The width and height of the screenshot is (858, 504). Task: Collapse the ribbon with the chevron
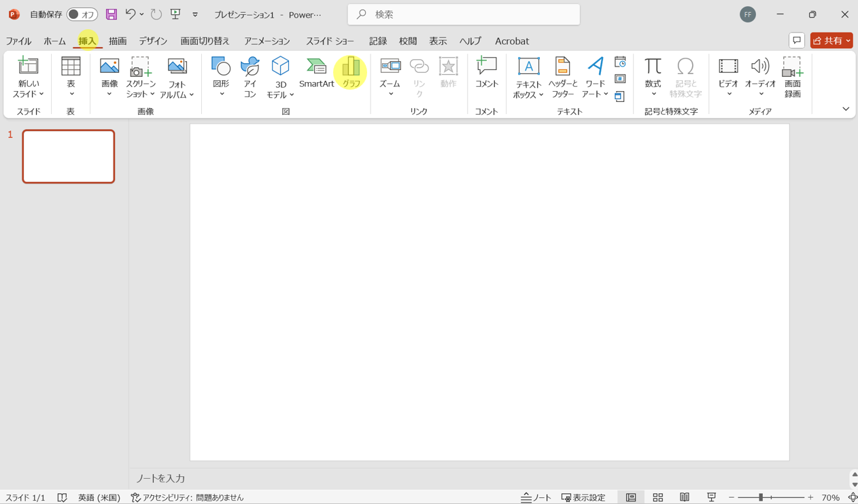846,109
